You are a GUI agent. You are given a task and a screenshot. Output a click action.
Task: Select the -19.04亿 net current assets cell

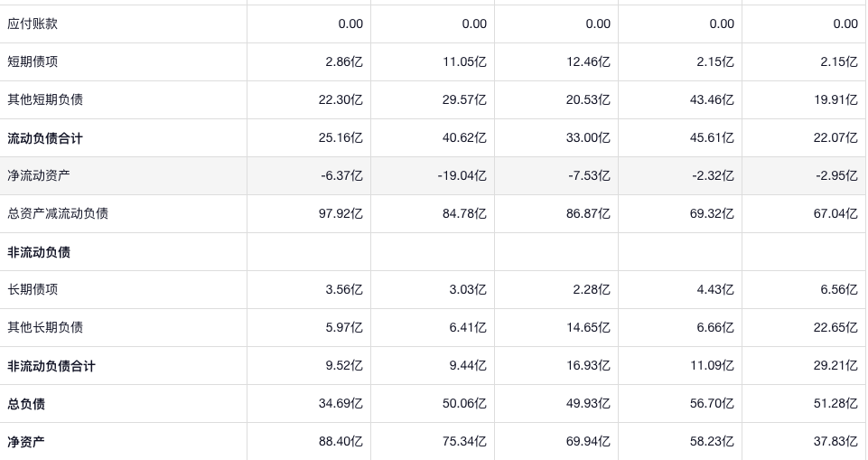click(x=462, y=176)
